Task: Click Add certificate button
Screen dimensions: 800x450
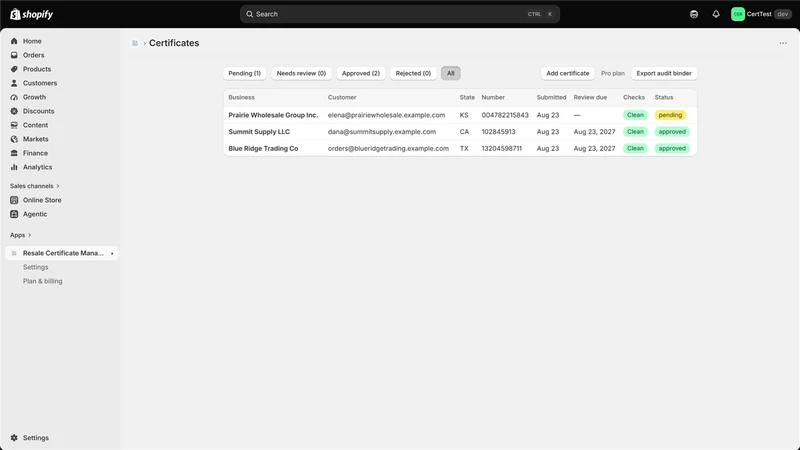Action: tap(567, 73)
